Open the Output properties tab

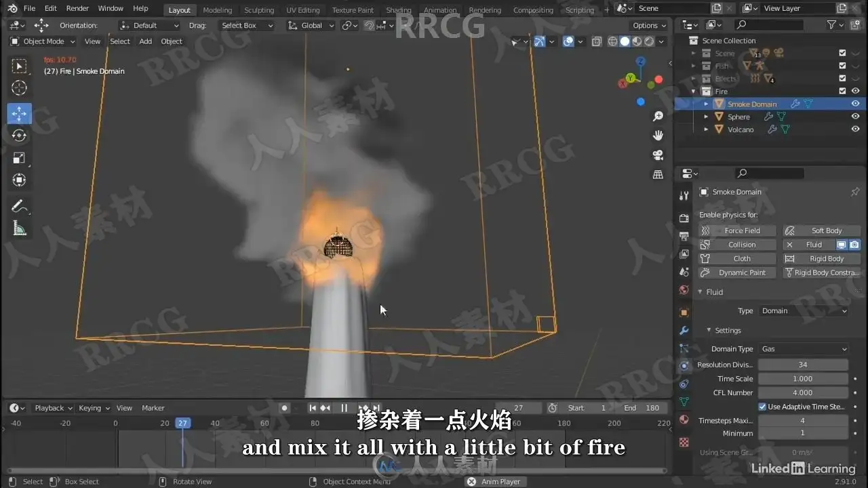pyautogui.click(x=684, y=236)
